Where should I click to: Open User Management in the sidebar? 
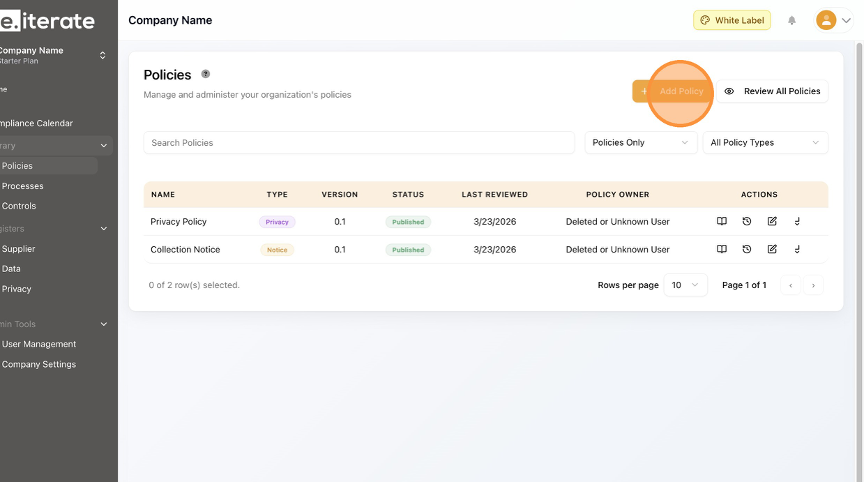39,344
